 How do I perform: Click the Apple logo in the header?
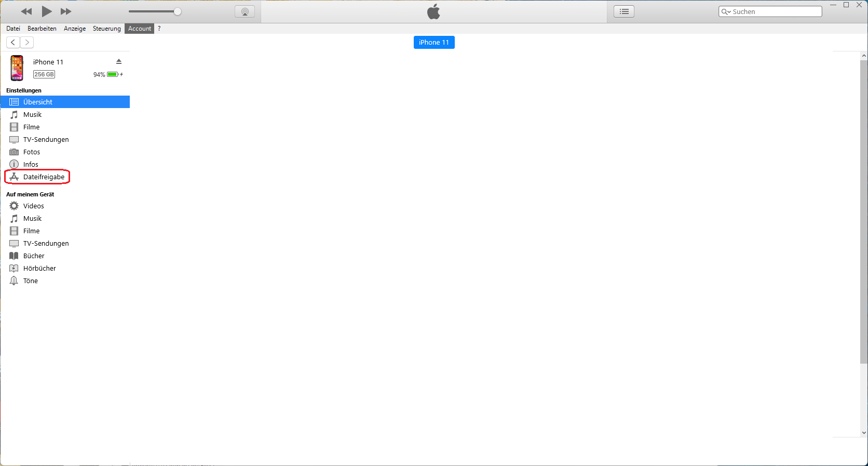433,11
